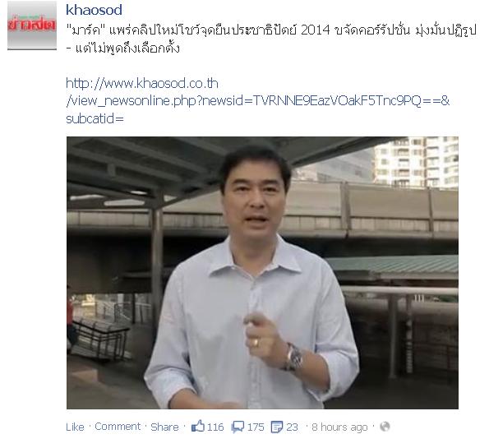The width and height of the screenshot is (489, 448).
Task: Click the Thai headline post text
Action: tap(271, 39)
